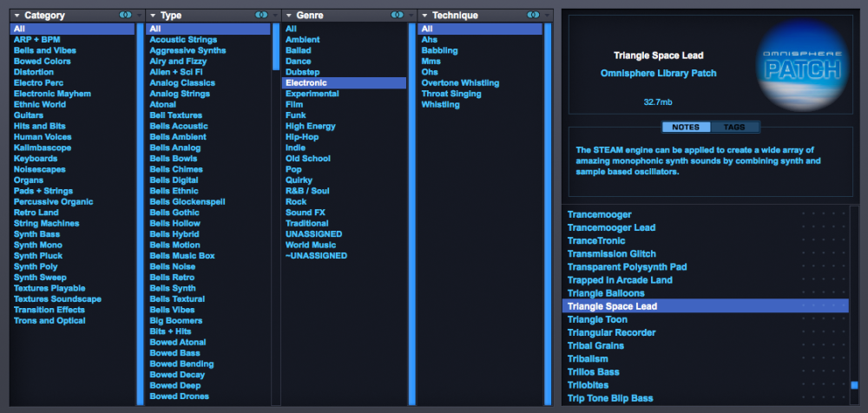Click the Technique column scrollbar
The image size is (868, 413).
(548, 214)
